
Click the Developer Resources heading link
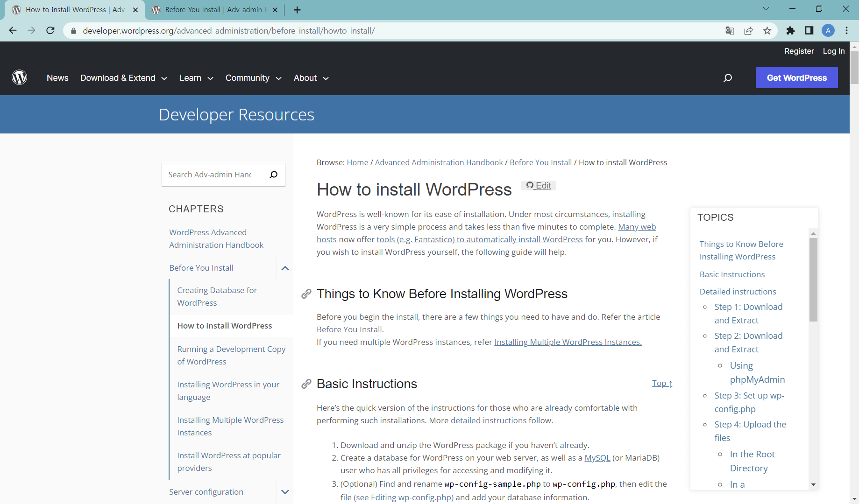(236, 114)
